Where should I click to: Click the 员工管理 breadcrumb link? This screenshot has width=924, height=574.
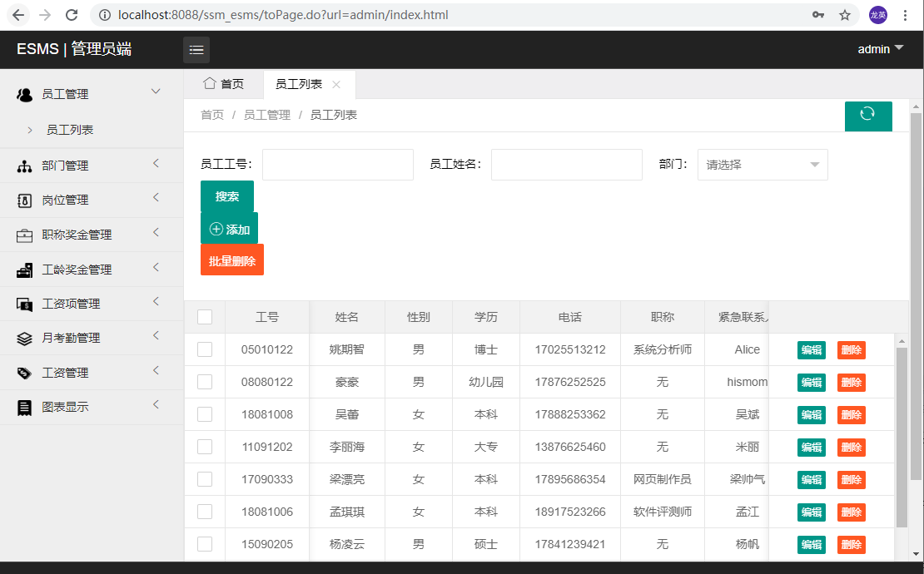pos(267,116)
